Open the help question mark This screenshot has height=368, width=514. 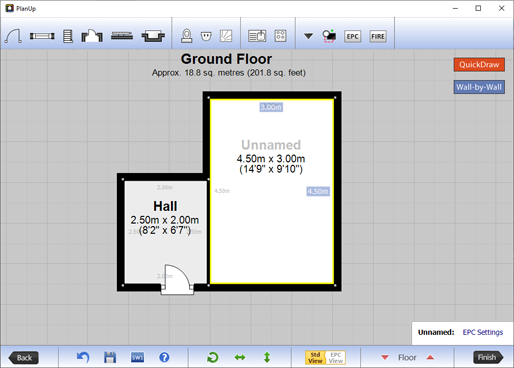tap(164, 357)
